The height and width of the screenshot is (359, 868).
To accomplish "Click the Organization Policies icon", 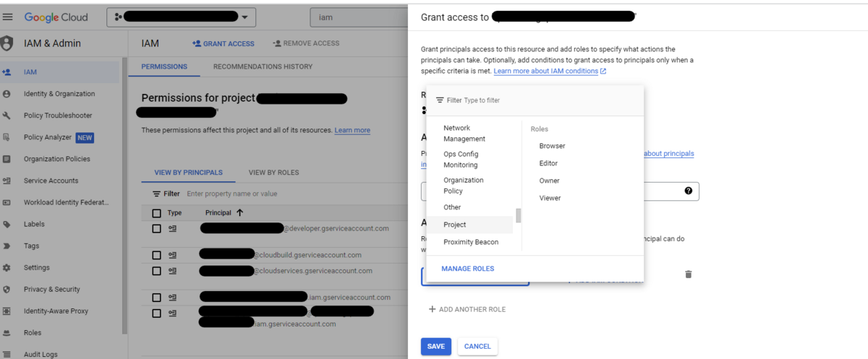I will coord(7,159).
